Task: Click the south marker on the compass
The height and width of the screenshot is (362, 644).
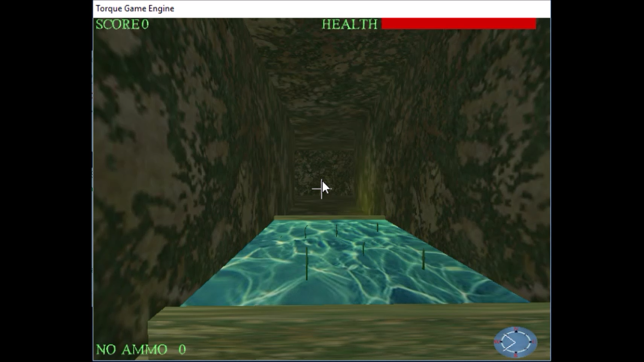Action: point(516,354)
